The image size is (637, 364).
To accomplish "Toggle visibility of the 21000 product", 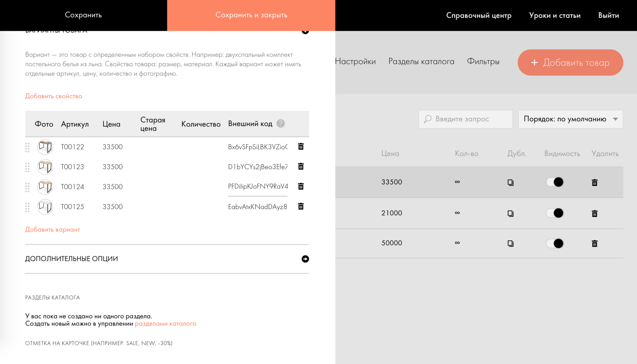I will 555,213.
